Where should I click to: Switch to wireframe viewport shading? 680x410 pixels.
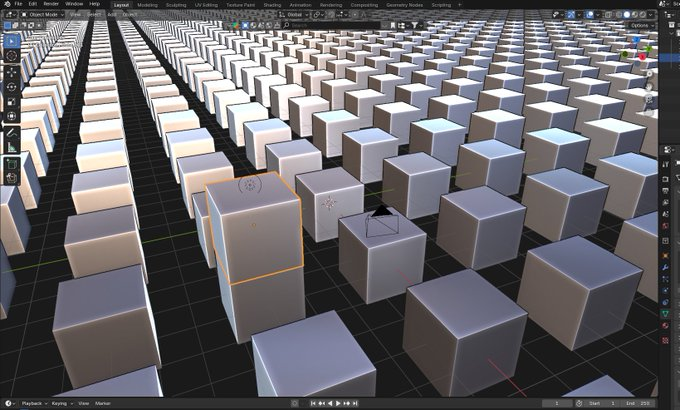(x=619, y=15)
